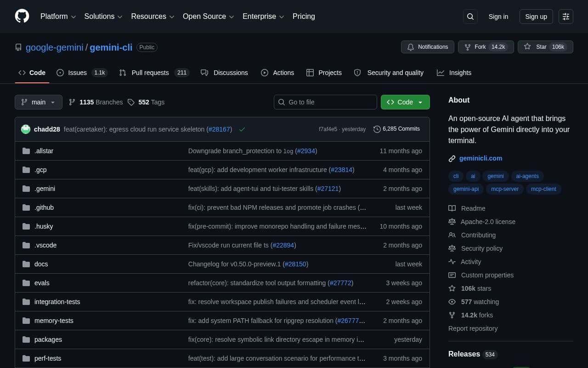
Task: Select the ai-agents topic tag
Action: coord(527,176)
